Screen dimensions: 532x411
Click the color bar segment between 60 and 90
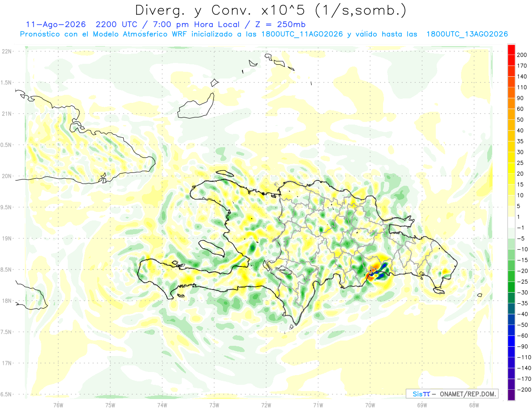point(511,103)
